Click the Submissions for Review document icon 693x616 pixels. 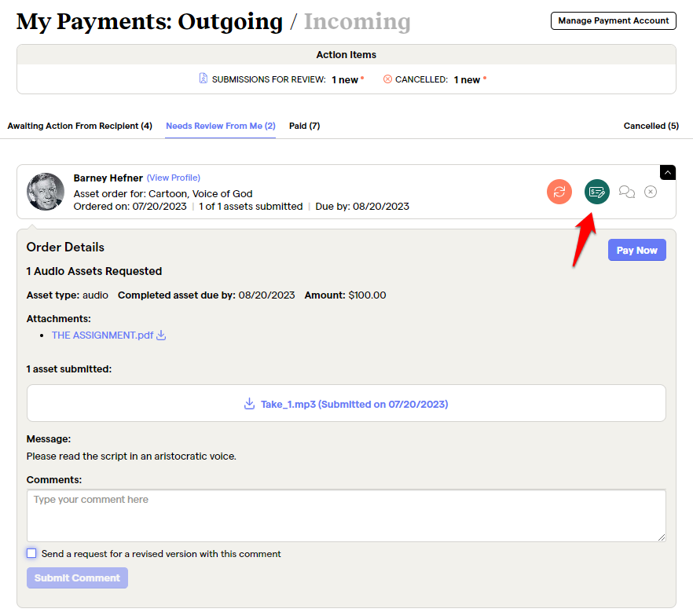[x=203, y=79]
